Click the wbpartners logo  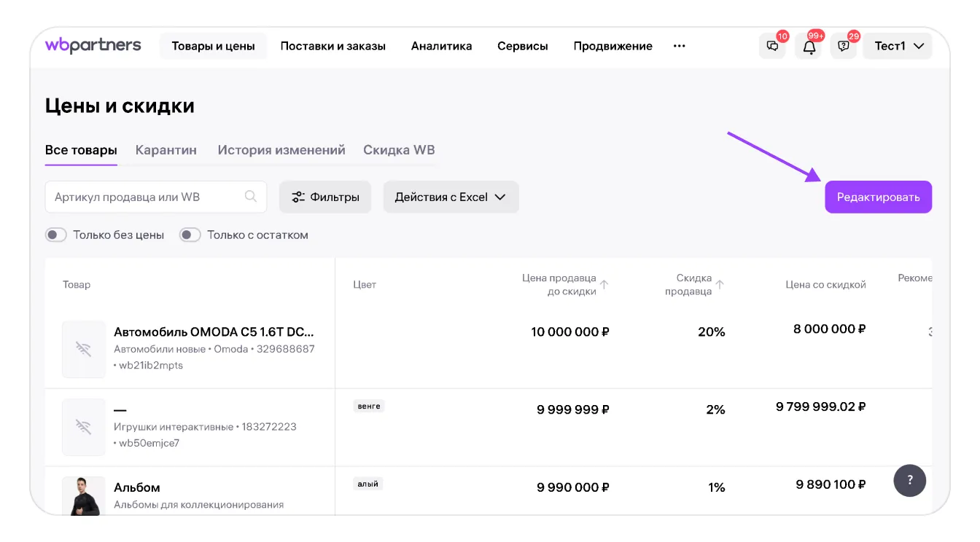(93, 45)
